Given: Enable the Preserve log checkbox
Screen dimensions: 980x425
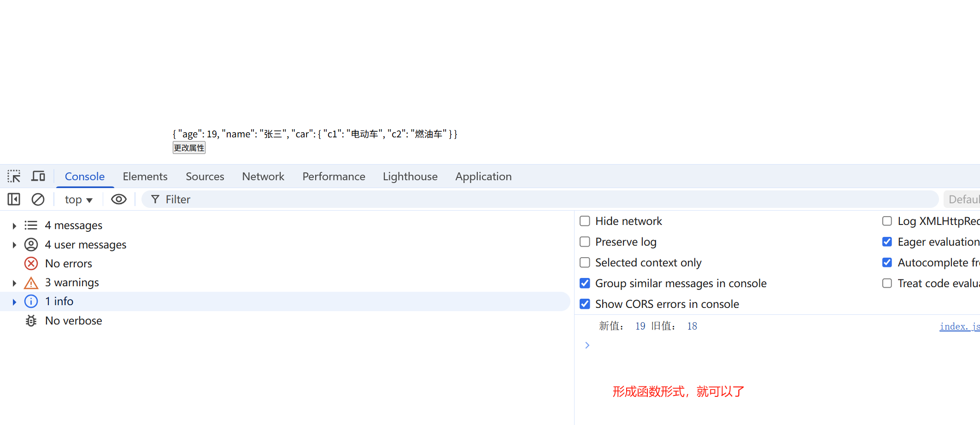Looking at the screenshot, I should click(x=585, y=242).
